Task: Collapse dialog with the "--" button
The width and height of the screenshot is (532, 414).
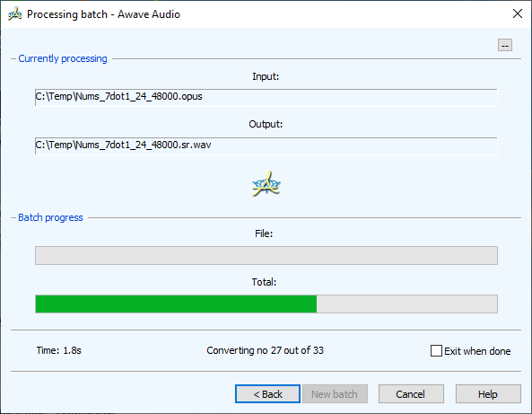Action: pos(505,45)
